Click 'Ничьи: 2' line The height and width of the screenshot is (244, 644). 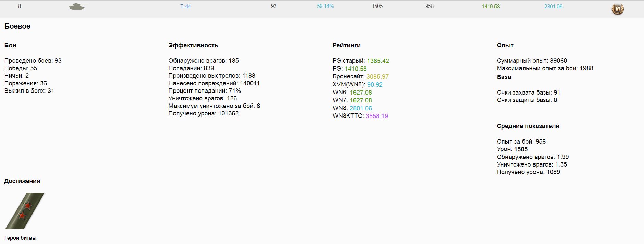pyautogui.click(x=16, y=76)
